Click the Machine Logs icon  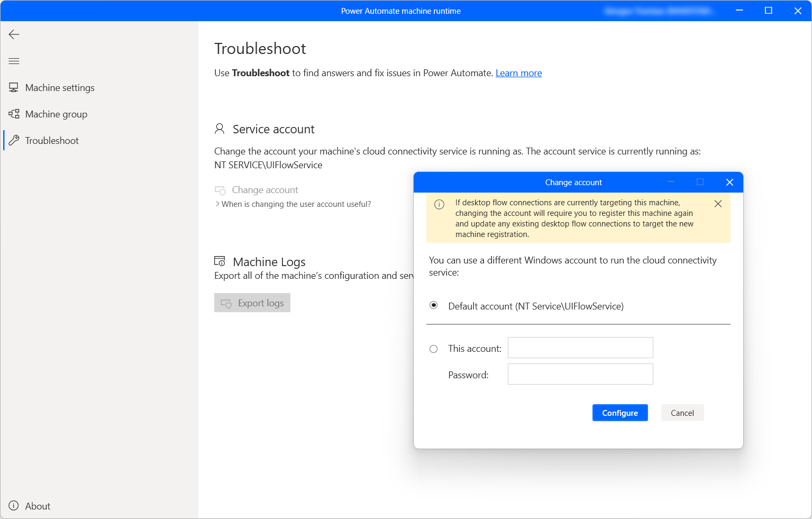pyautogui.click(x=220, y=260)
